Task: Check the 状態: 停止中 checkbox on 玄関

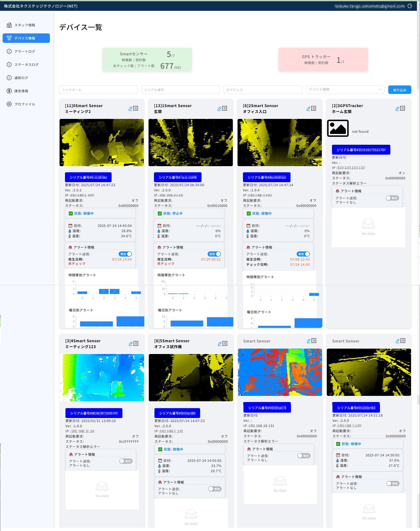Action: tap(160, 213)
